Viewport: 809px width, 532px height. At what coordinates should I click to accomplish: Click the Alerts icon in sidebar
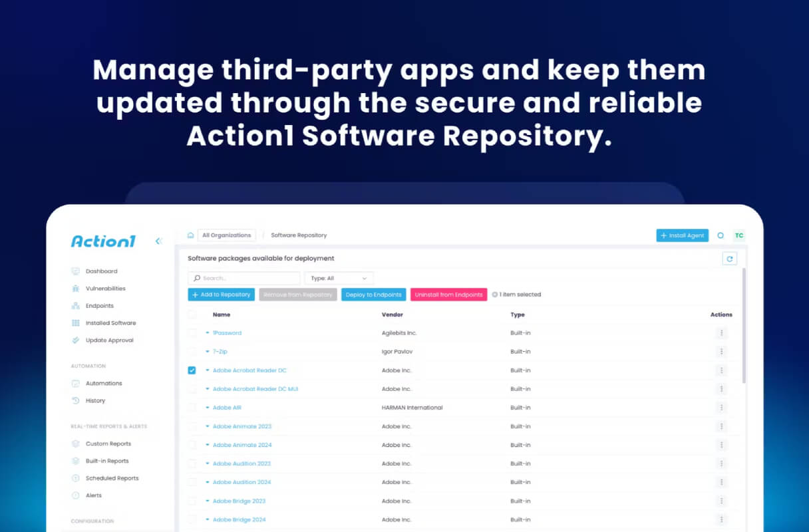[76, 496]
